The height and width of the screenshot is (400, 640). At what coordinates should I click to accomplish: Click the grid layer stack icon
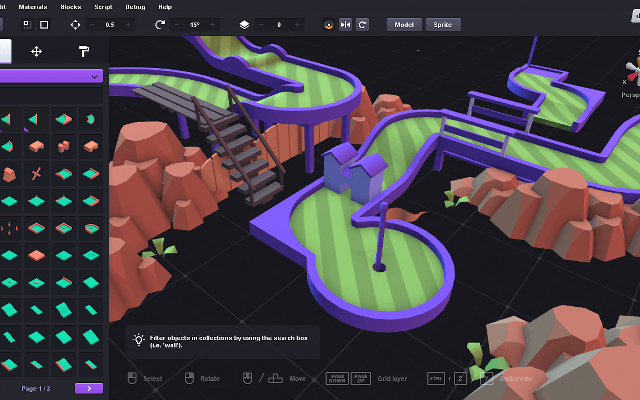[244, 25]
